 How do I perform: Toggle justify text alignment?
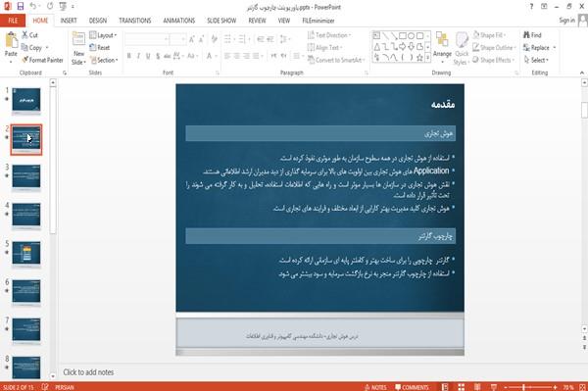point(256,56)
